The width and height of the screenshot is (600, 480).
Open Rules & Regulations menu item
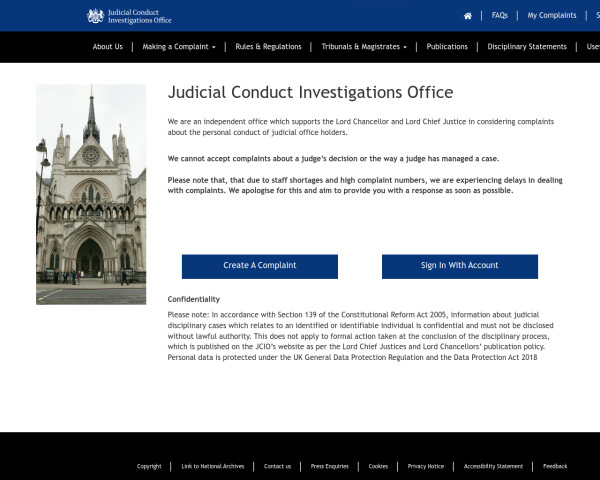[x=268, y=47]
